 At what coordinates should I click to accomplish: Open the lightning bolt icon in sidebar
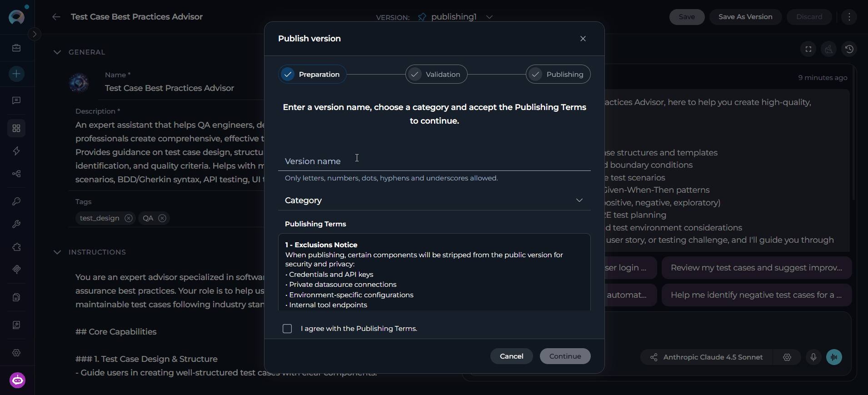(16, 151)
